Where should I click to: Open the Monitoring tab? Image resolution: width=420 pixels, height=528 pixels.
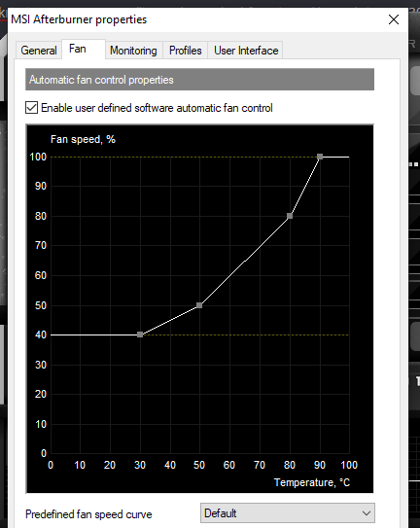[x=133, y=51]
